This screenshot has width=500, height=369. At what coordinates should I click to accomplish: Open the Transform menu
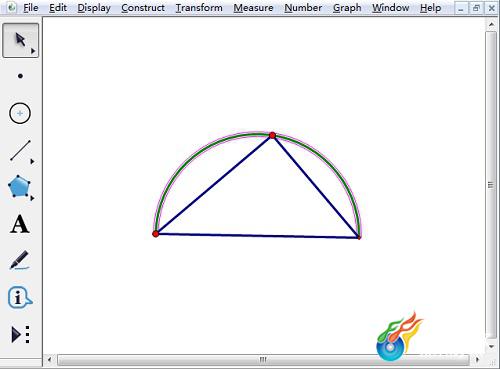click(x=199, y=8)
